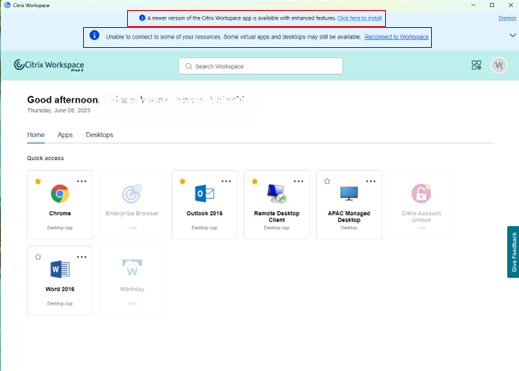The width and height of the screenshot is (519, 371).
Task: Open the three-dot menu on Outlook 2016
Action: tap(226, 181)
